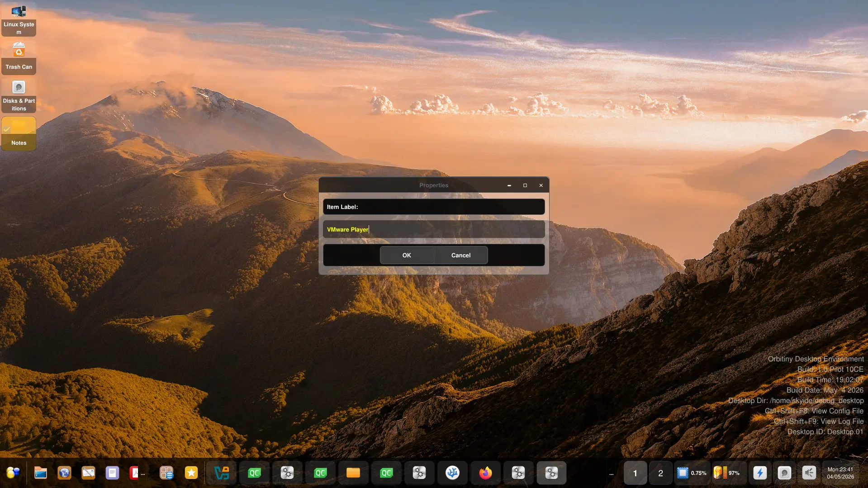Open the clock date display
The image size is (868, 488).
[x=840, y=473]
